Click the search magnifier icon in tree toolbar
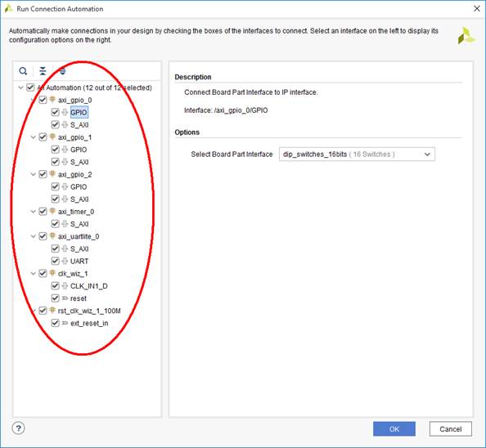486x448 pixels. pos(23,71)
